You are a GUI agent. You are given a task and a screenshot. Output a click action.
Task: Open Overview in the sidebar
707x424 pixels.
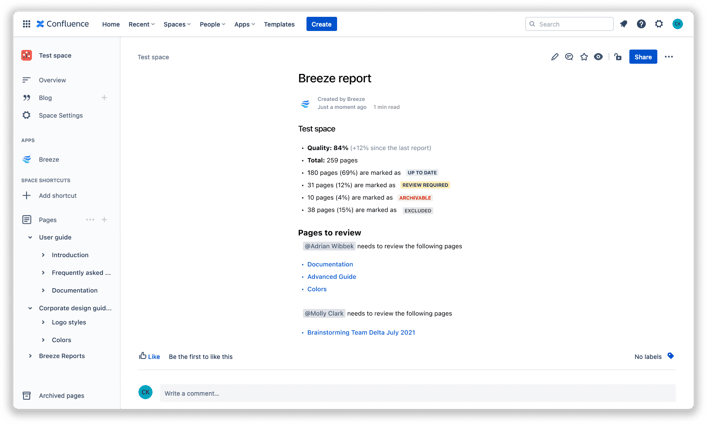click(x=52, y=80)
